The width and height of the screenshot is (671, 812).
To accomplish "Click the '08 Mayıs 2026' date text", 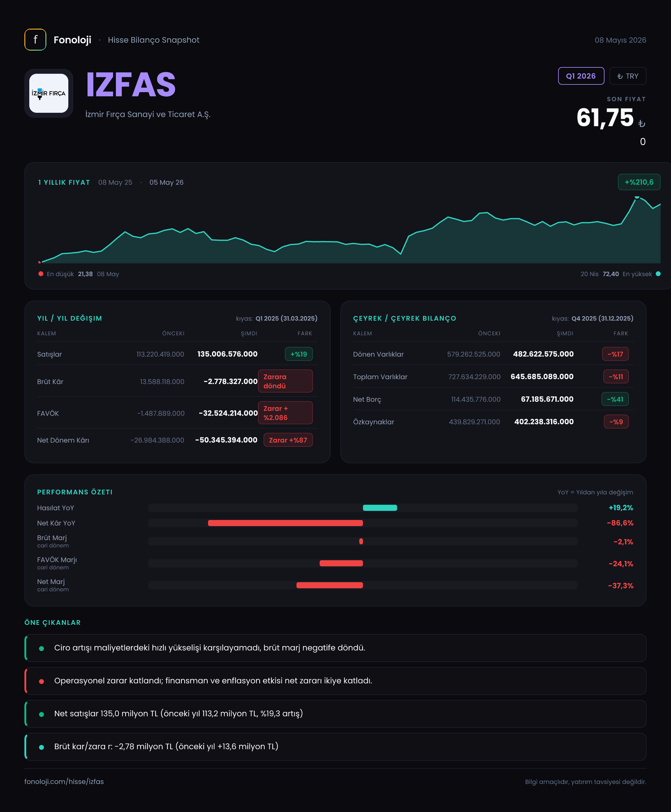I will [x=620, y=40].
